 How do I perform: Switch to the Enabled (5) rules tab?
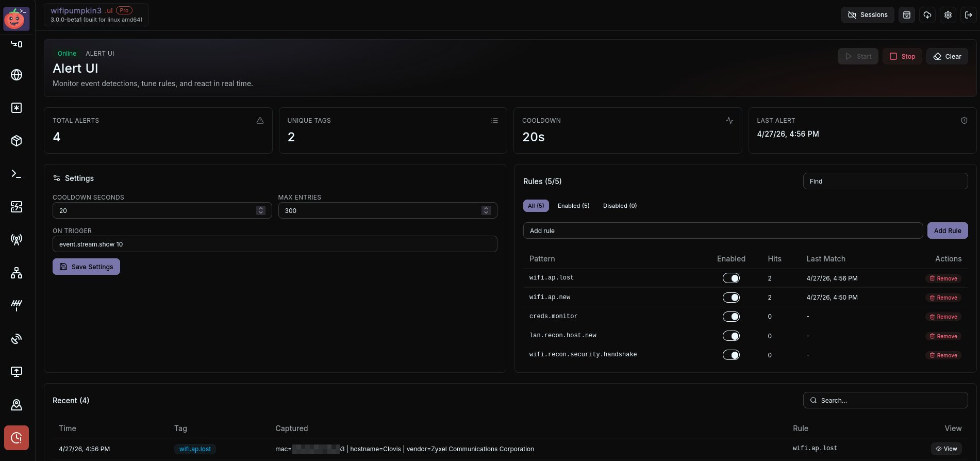(573, 206)
